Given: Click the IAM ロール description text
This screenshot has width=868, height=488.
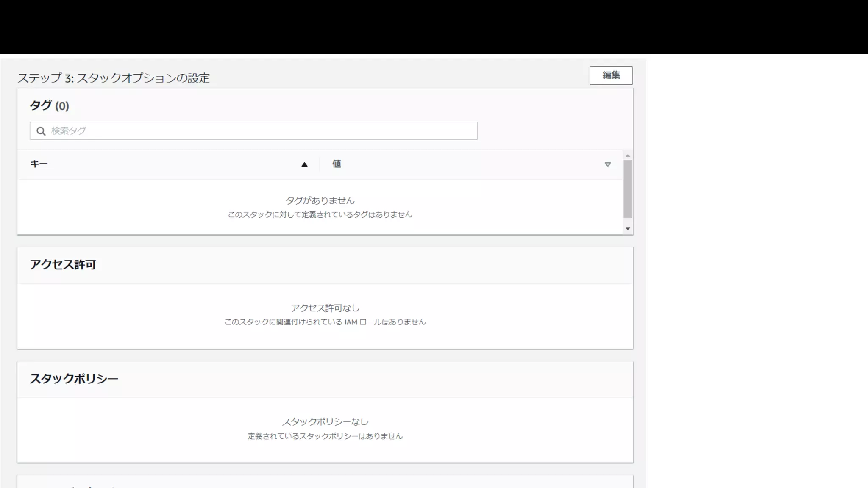Looking at the screenshot, I should [325, 322].
